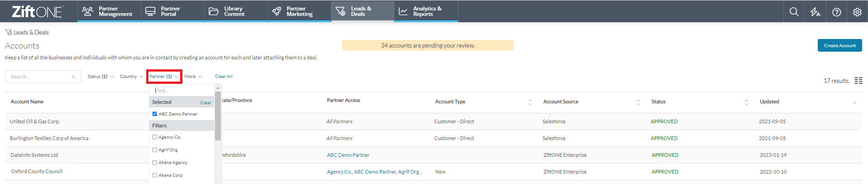
Task: Click the Partner Access column header
Action: click(343, 100)
